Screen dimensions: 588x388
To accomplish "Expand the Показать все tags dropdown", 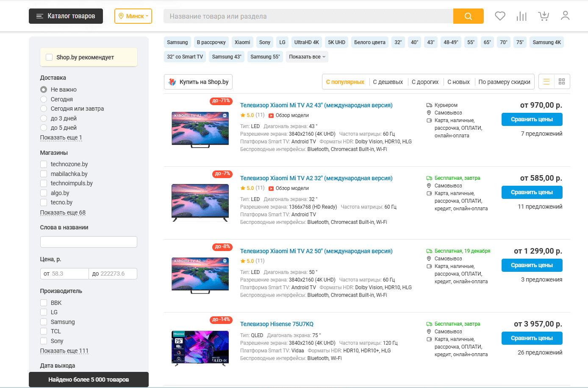I will [307, 57].
